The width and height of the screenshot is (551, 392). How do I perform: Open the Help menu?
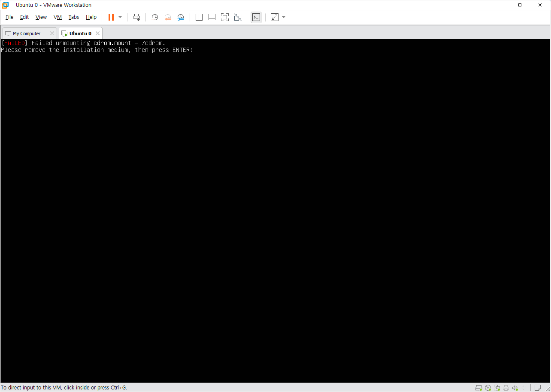coord(91,17)
